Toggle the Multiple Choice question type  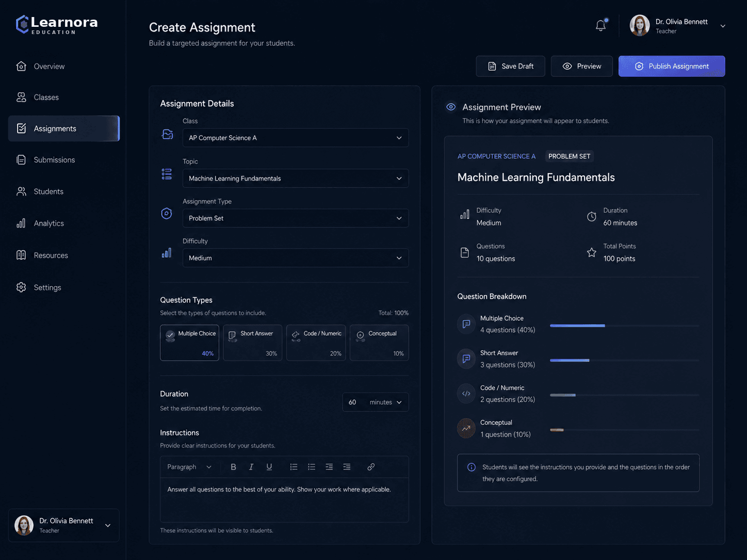click(189, 342)
